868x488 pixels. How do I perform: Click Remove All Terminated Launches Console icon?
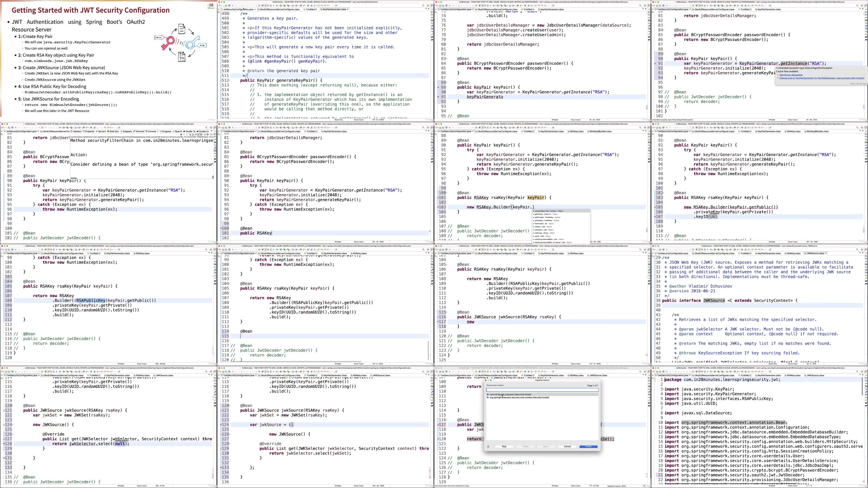tap(187, 135)
